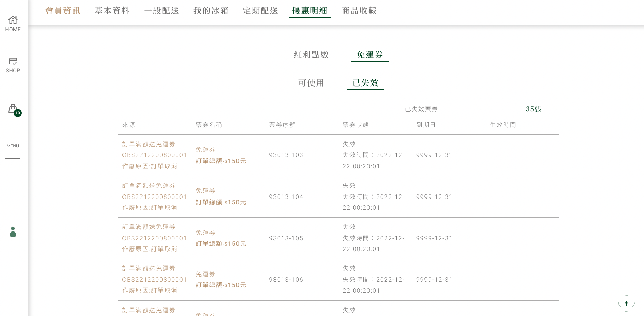Viewport: 644px width, 316px height.
Task: Go to HOME via house icon
Action: (13, 24)
